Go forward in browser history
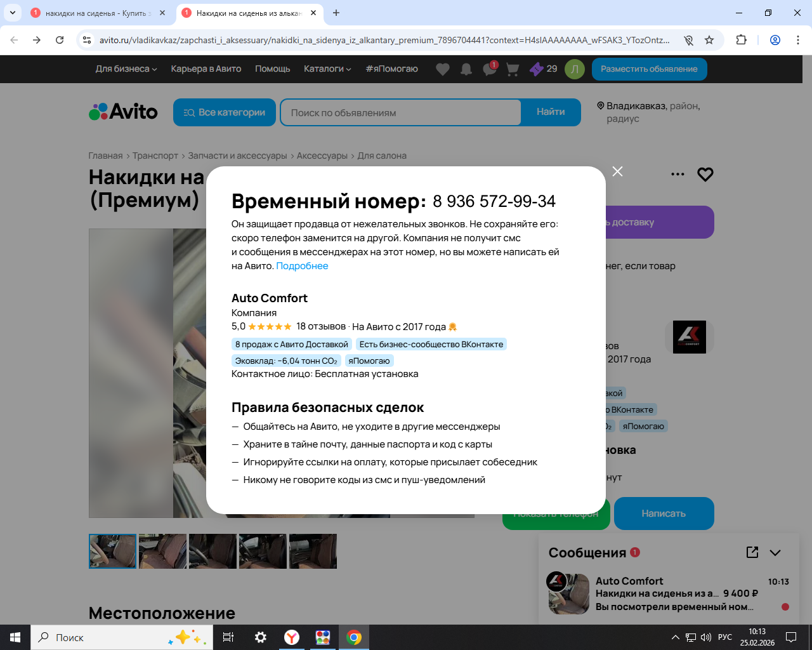This screenshot has width=812, height=650. [37, 40]
